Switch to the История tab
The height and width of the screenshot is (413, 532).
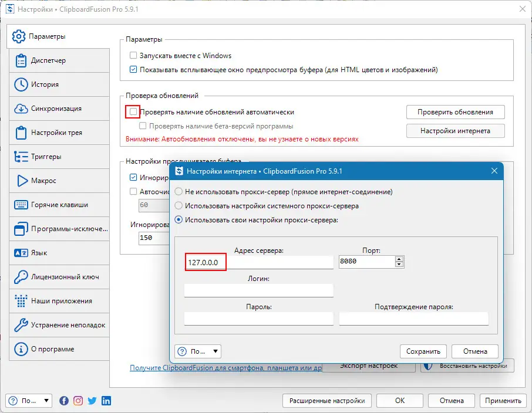coord(59,84)
